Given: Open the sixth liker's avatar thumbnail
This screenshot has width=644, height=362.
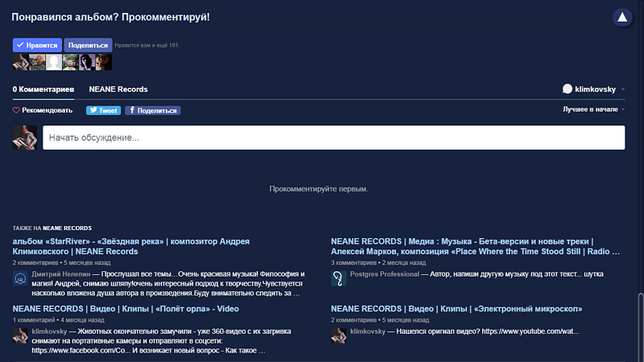Looking at the screenshot, I should pos(104,63).
